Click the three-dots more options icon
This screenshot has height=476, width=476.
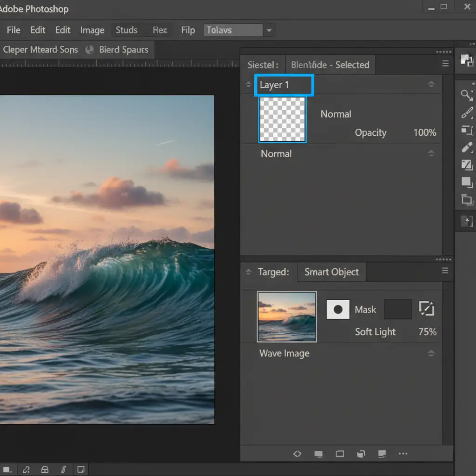tap(403, 454)
